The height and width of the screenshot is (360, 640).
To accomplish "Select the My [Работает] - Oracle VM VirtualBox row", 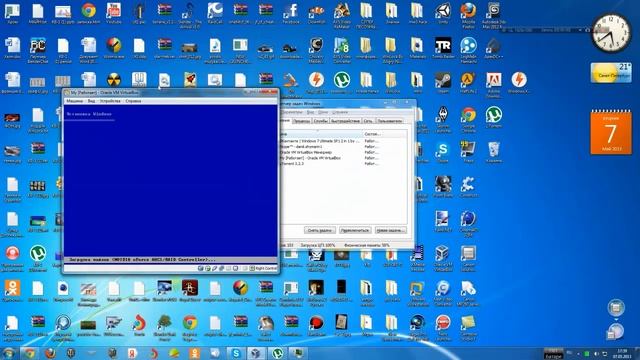I will tap(343, 158).
